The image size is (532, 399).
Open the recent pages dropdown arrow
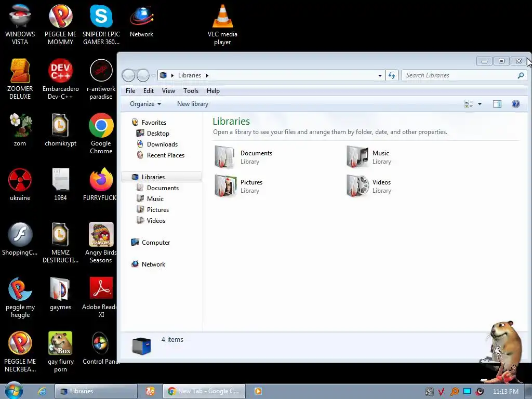(153, 75)
